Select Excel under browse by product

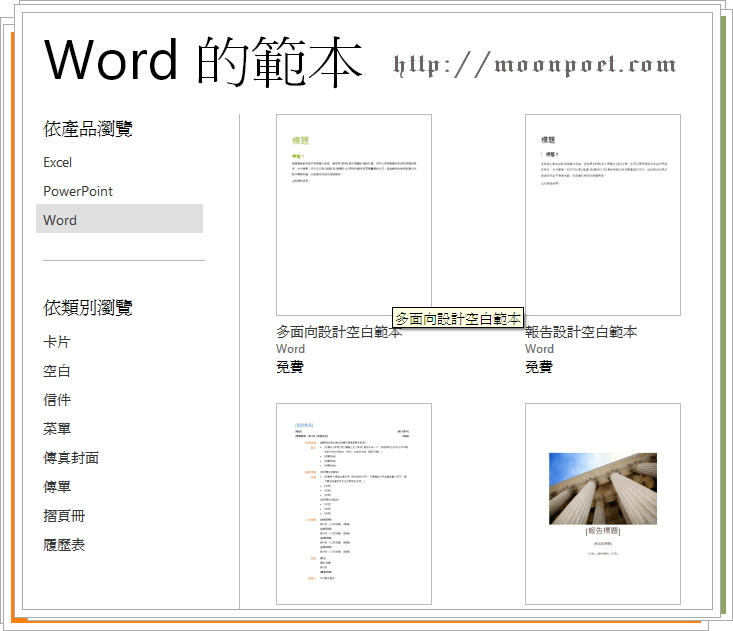57,162
